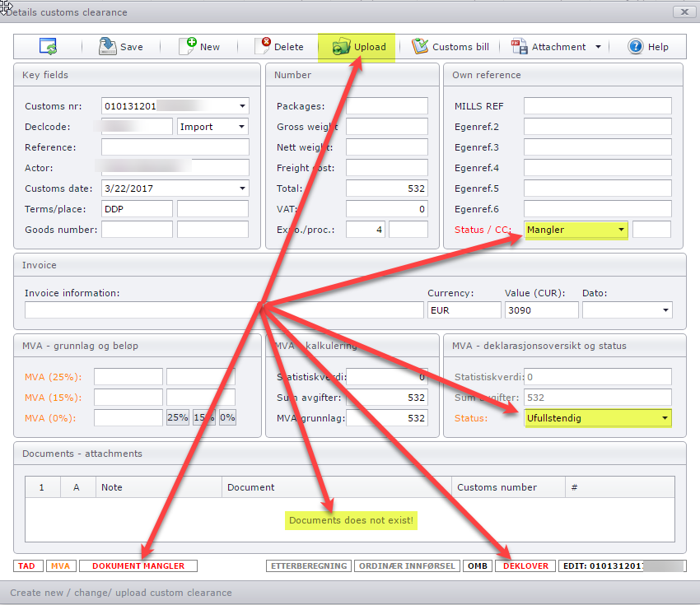The height and width of the screenshot is (605, 700).
Task: Open the Status / CC Mangler dropdown
Action: click(x=619, y=230)
